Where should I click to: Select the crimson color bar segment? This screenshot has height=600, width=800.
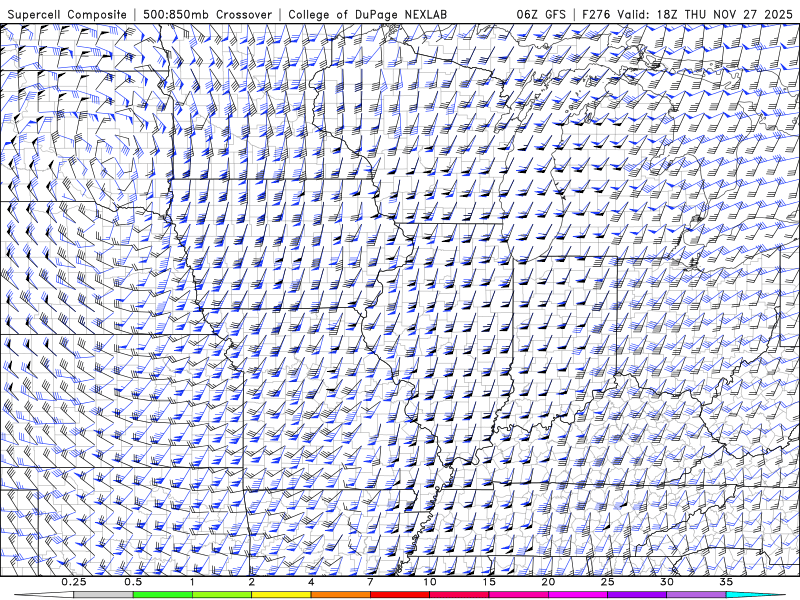coord(459,595)
